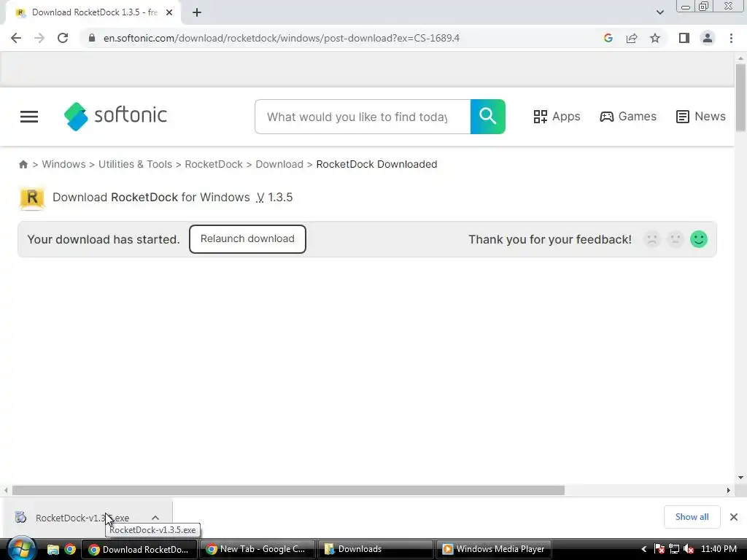
Task: Click the scroll right arrow
Action: coord(729,490)
